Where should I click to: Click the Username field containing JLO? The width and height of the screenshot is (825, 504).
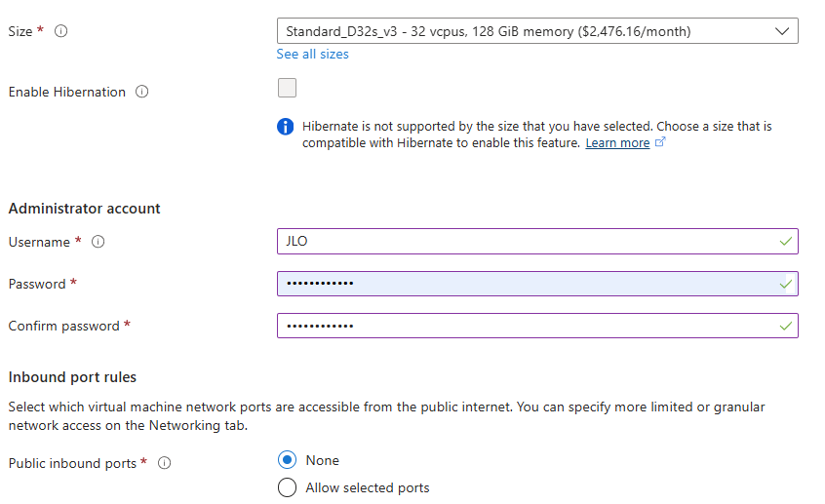coord(537,242)
